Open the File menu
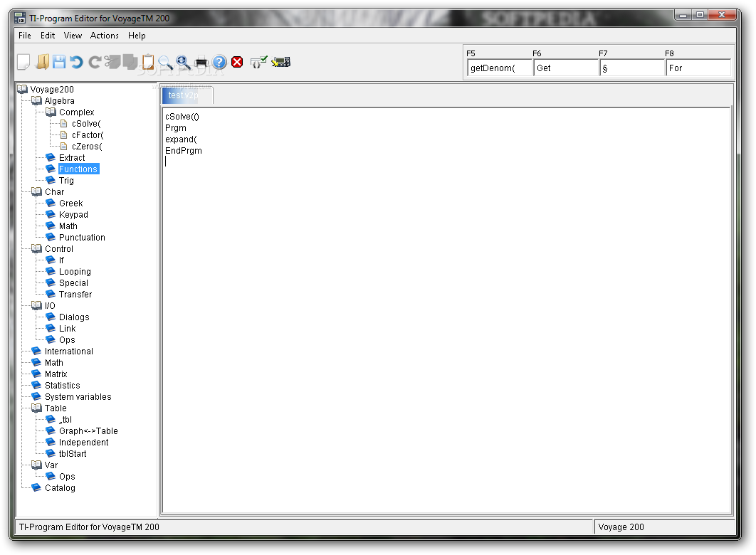This screenshot has width=756, height=555. (25, 35)
